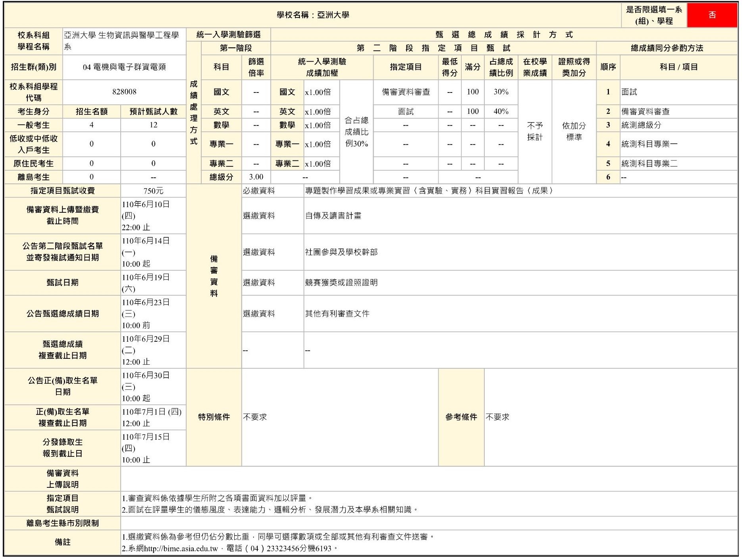Viewport: 742px width, 560px height.
Task: Click the 統一入學測驗篩選 header
Action: pos(229,35)
